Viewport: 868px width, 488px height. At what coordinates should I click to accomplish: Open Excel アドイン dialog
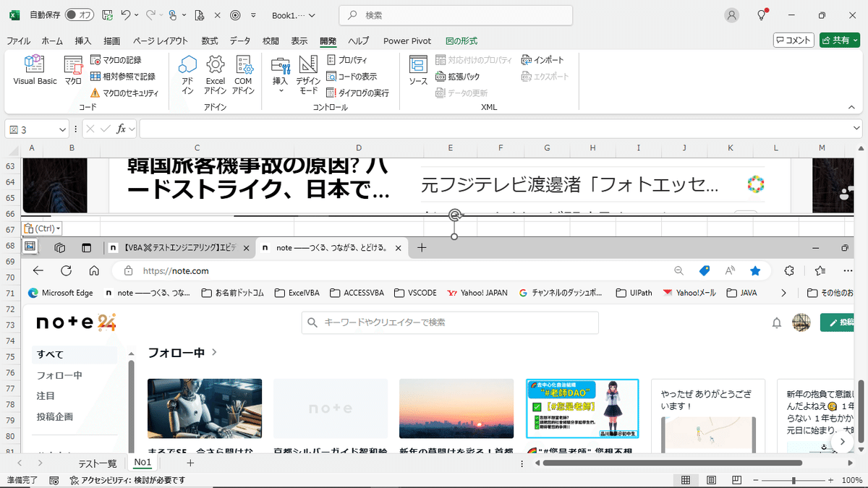tap(215, 74)
